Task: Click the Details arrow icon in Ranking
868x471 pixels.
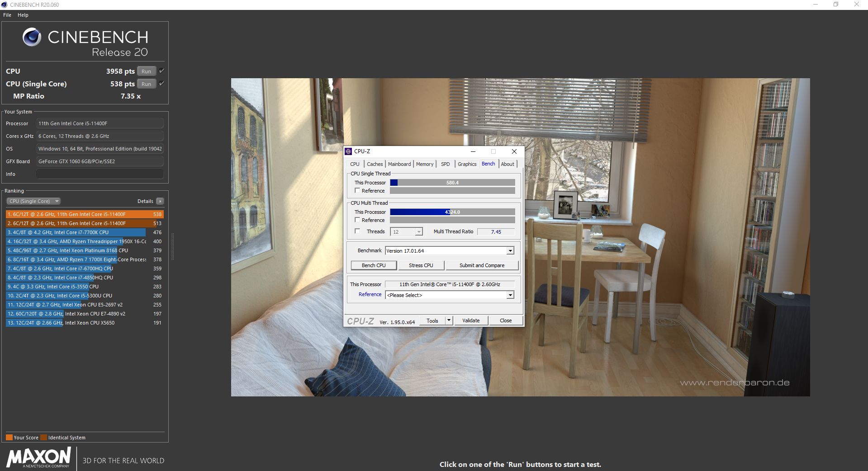Action: pos(160,201)
